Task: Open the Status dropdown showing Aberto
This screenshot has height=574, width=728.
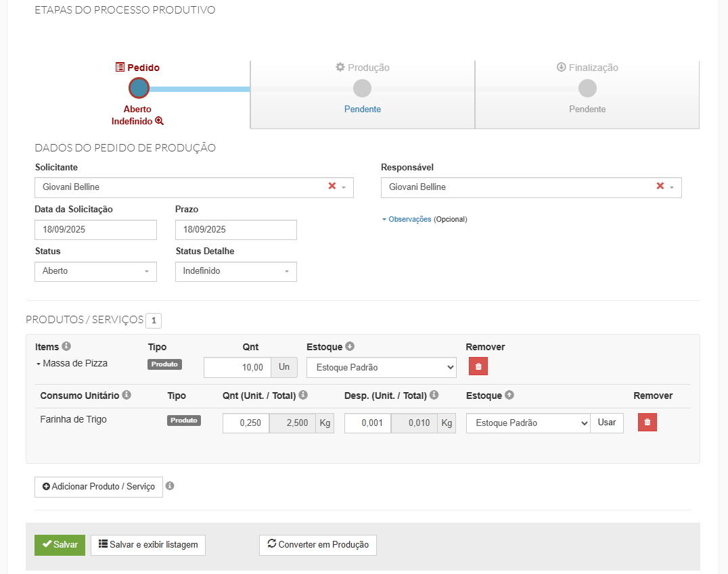Action: click(95, 271)
